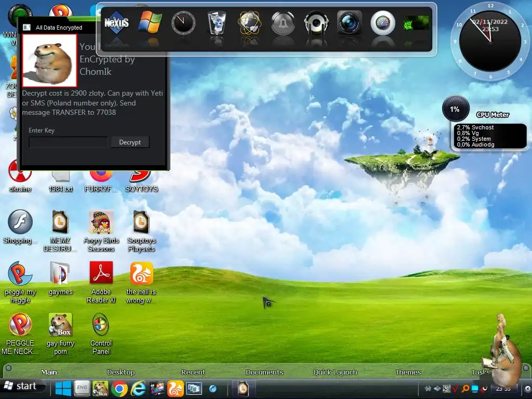The width and height of the screenshot is (532, 399).
Task: Click the blue Windows logo taskbar icon
Action: (x=63, y=388)
